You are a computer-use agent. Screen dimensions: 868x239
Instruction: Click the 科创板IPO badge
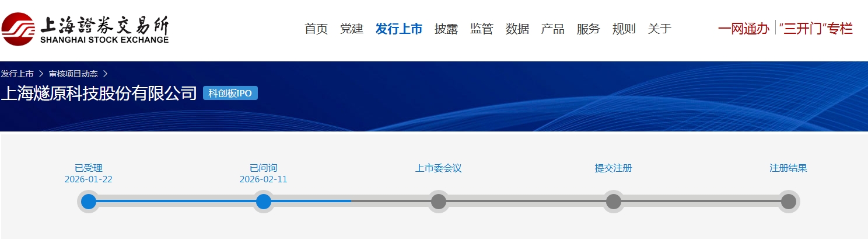tap(230, 93)
